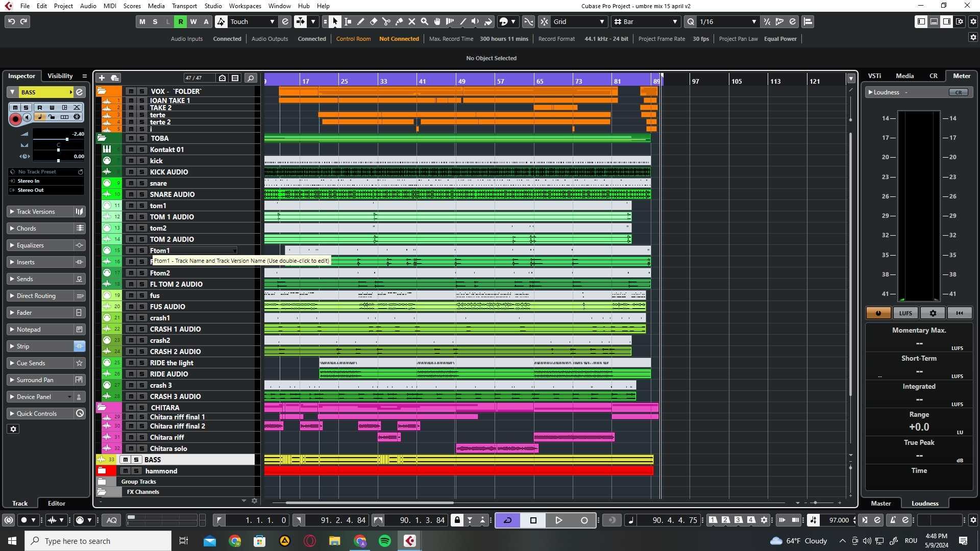
Task: Switch to Visibility tab
Action: click(x=60, y=76)
